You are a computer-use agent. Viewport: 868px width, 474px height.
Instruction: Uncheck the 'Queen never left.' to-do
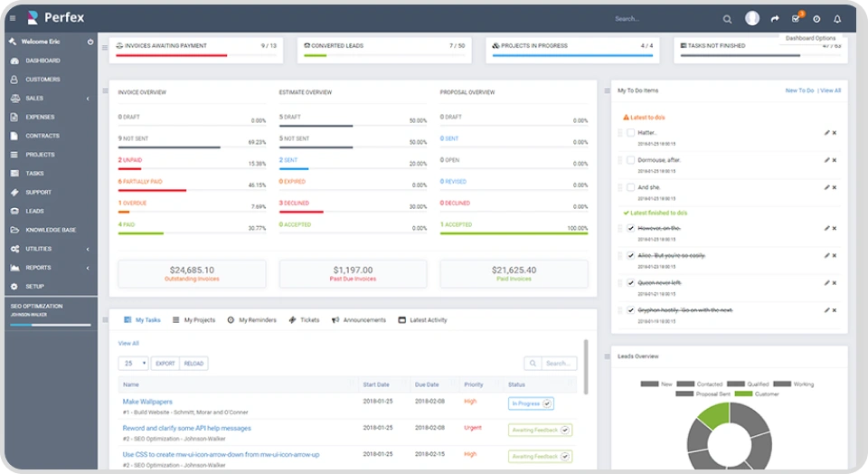[x=630, y=282]
